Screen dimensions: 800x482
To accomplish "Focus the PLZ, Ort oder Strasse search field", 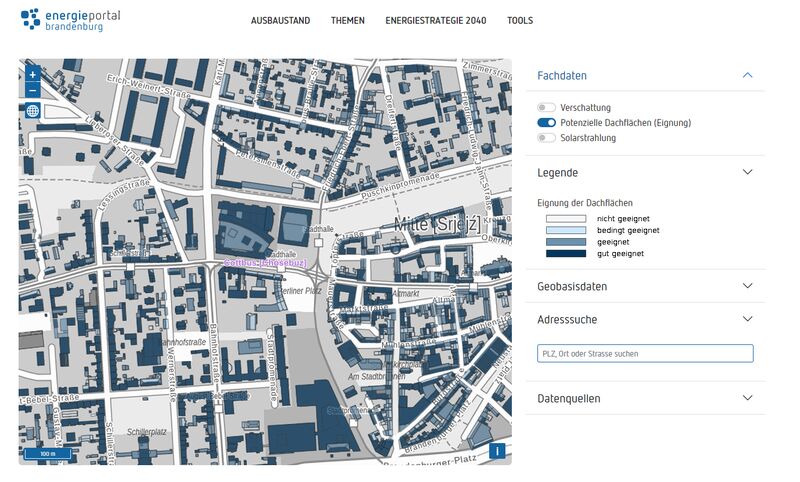I will pyautogui.click(x=644, y=353).
